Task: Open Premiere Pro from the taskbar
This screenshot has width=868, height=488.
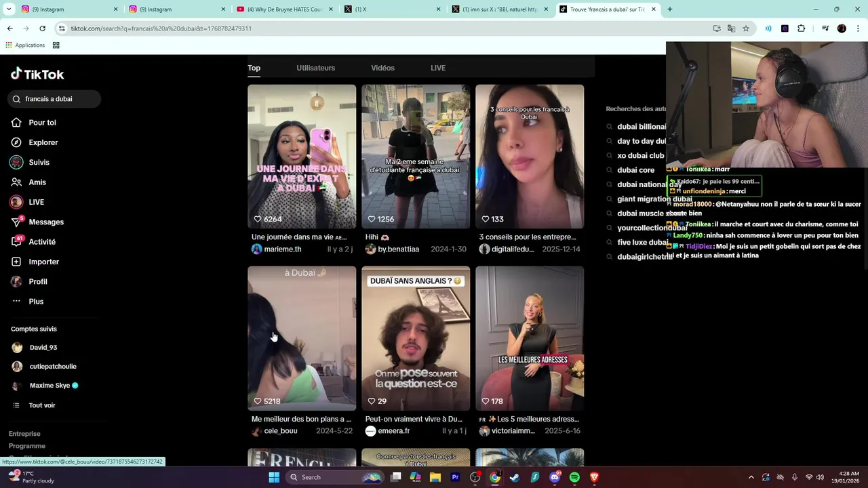Action: (455, 477)
